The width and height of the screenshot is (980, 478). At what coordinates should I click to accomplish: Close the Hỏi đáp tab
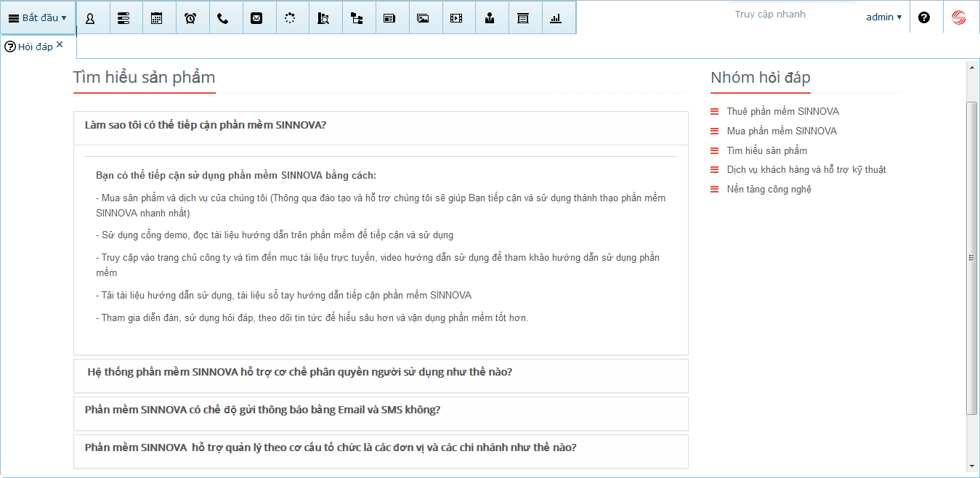[60, 44]
